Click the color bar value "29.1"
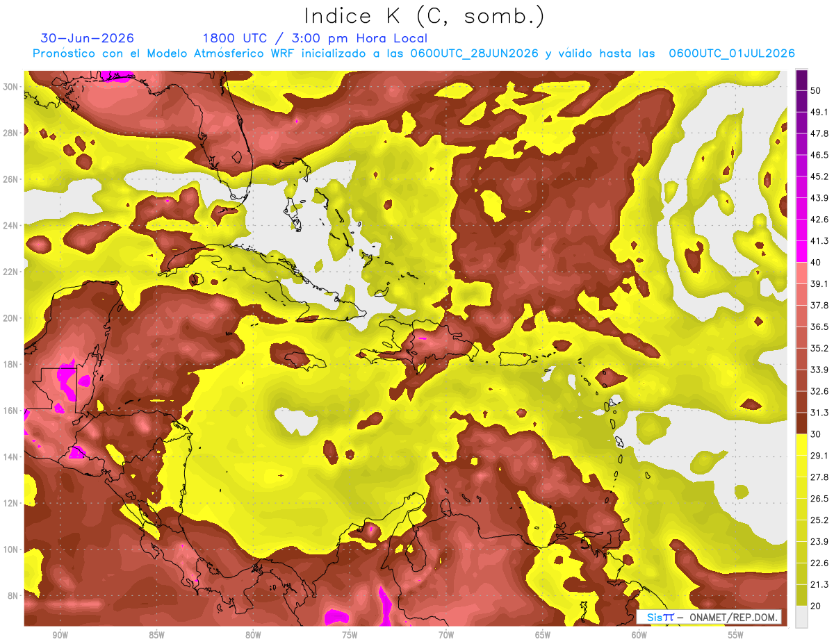Screen dimensions: 834x644 tap(819, 456)
